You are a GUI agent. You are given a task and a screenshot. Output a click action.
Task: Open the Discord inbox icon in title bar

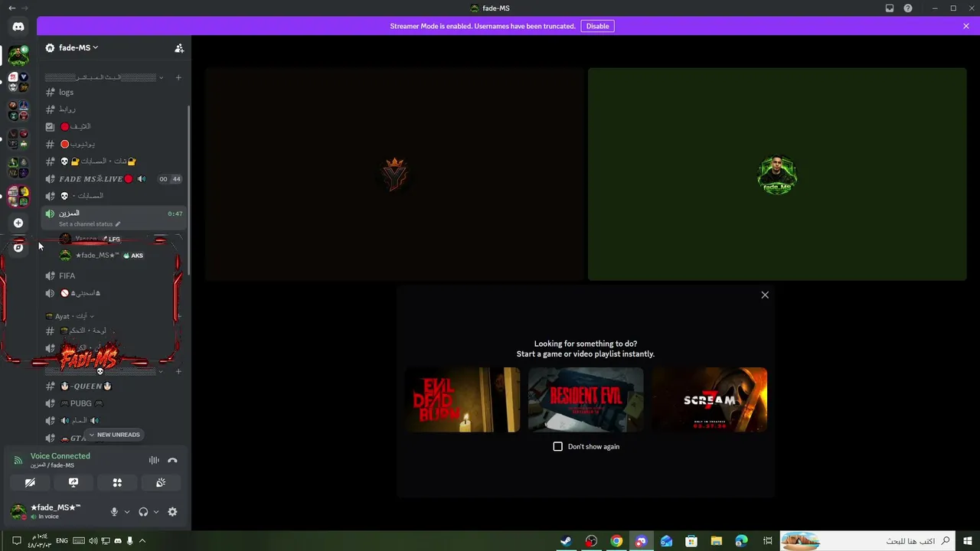(x=890, y=8)
